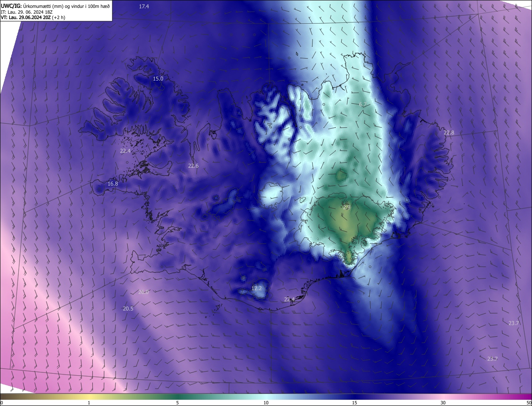Click the 15.0 value over the Westfjords
The height and width of the screenshot is (406, 532).
point(158,78)
